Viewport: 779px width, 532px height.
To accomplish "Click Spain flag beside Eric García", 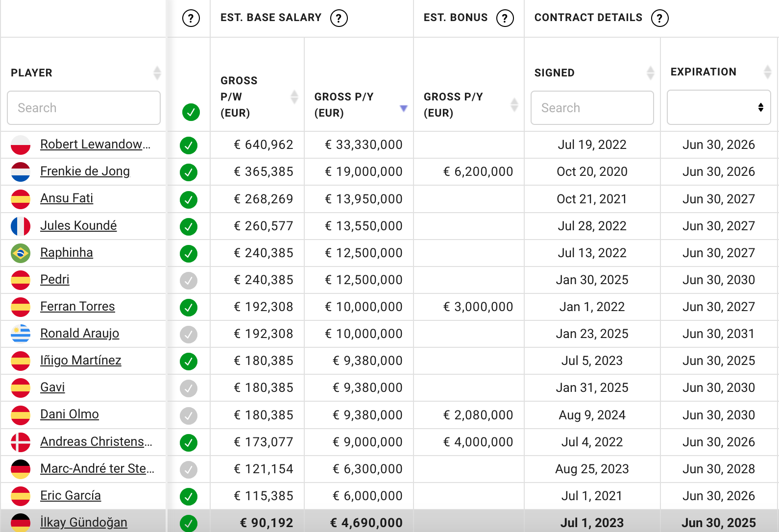I will [21, 496].
